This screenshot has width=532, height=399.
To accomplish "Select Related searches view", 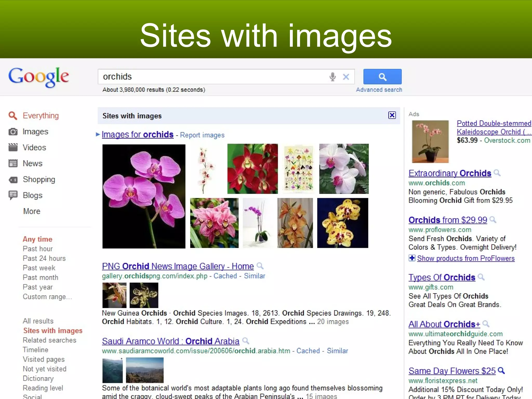I will 50,340.
